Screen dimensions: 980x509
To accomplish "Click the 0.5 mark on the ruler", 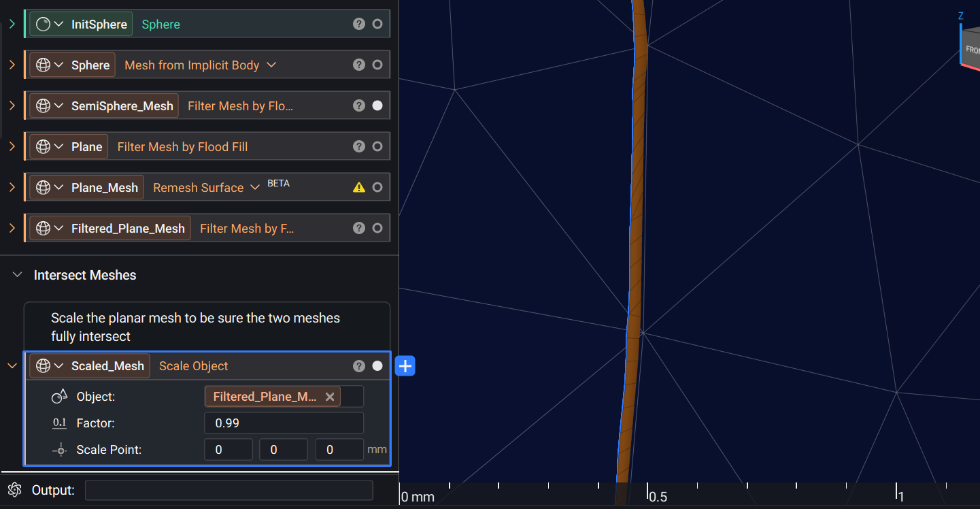I will pyautogui.click(x=658, y=497).
